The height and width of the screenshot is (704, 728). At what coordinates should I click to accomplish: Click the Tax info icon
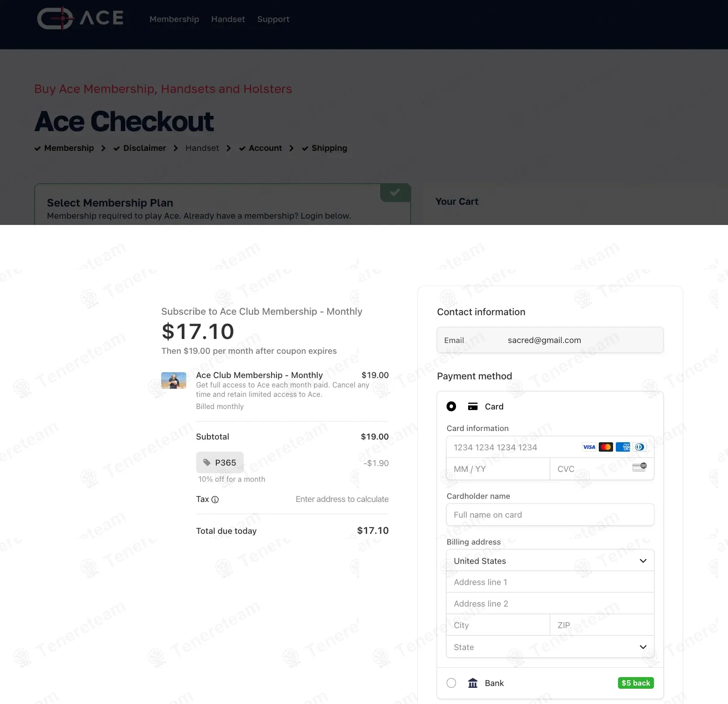click(215, 500)
